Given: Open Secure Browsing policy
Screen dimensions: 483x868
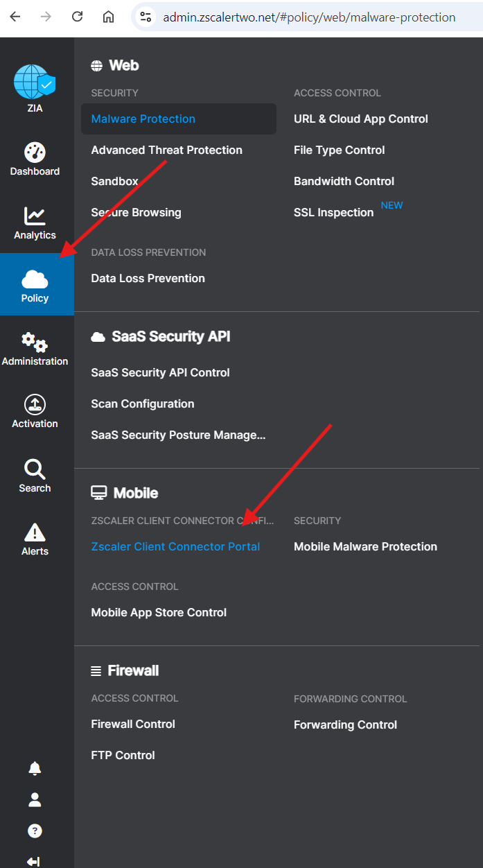Looking at the screenshot, I should point(137,212).
